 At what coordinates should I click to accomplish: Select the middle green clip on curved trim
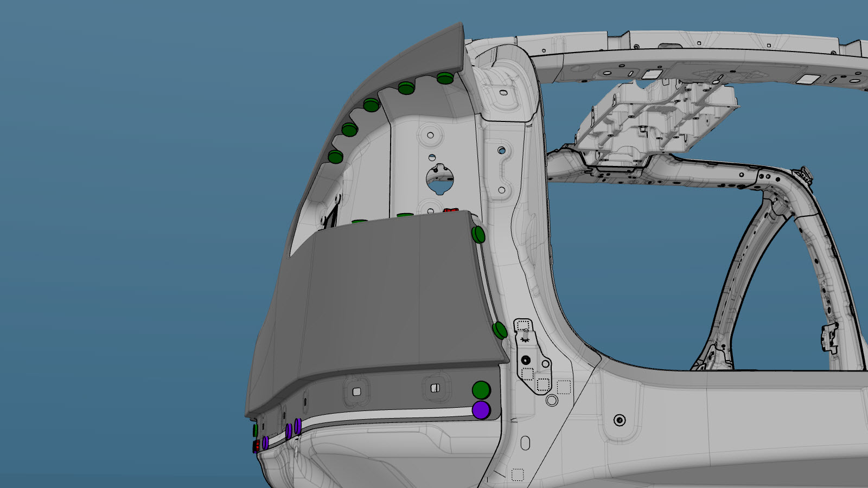tap(371, 105)
